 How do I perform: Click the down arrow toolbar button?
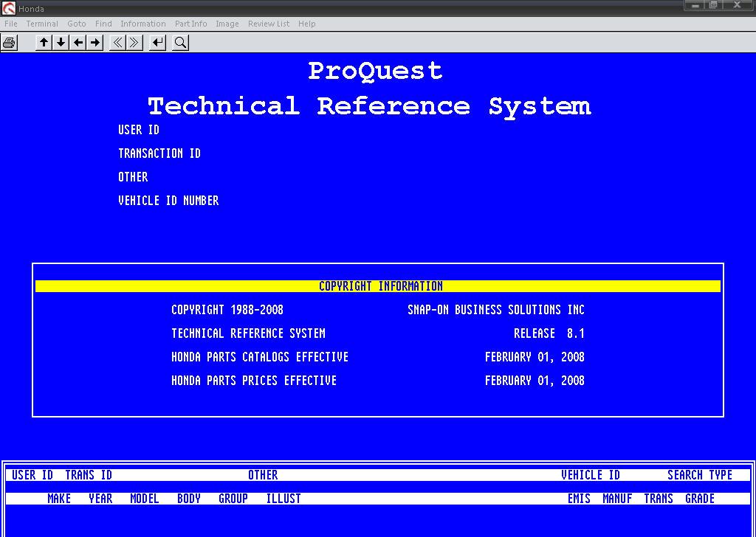(x=61, y=43)
